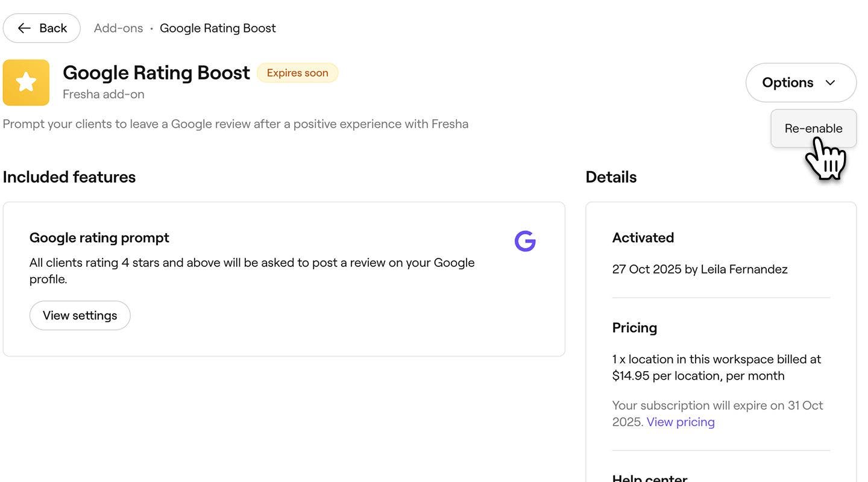Go to Add-ons in the breadcrumb

(x=118, y=28)
